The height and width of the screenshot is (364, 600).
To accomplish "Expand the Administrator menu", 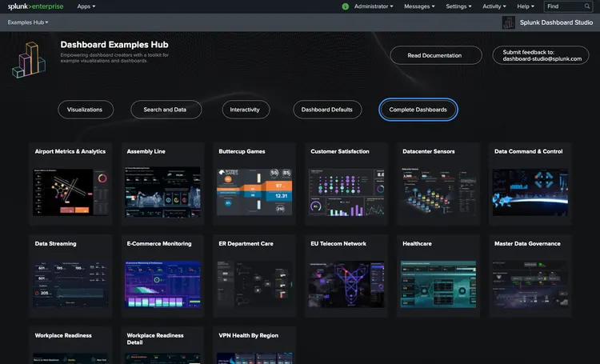I will (x=374, y=6).
